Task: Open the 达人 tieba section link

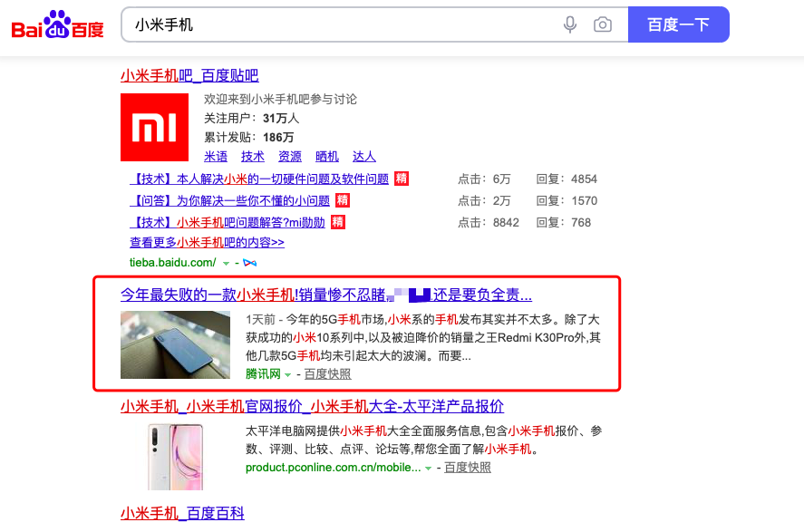Action: tap(364, 156)
